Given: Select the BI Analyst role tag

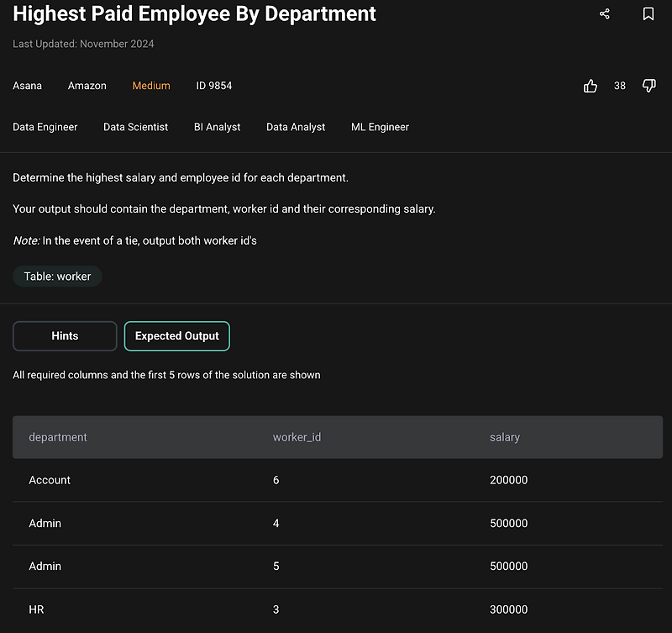Looking at the screenshot, I should pos(217,127).
